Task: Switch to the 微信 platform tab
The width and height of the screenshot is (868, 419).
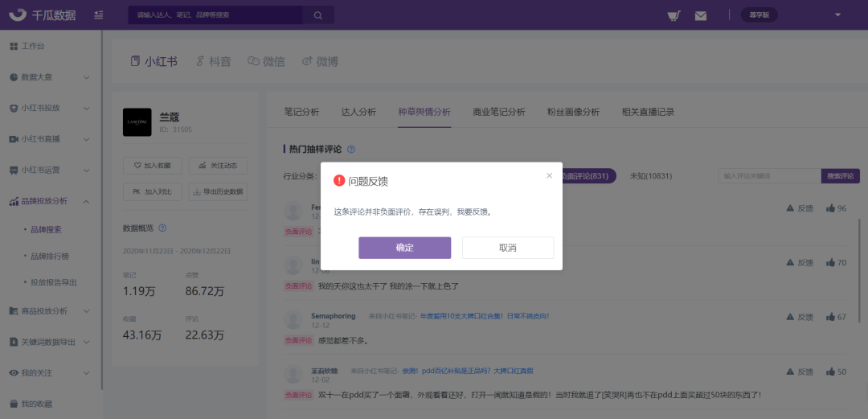Action: pyautogui.click(x=266, y=61)
